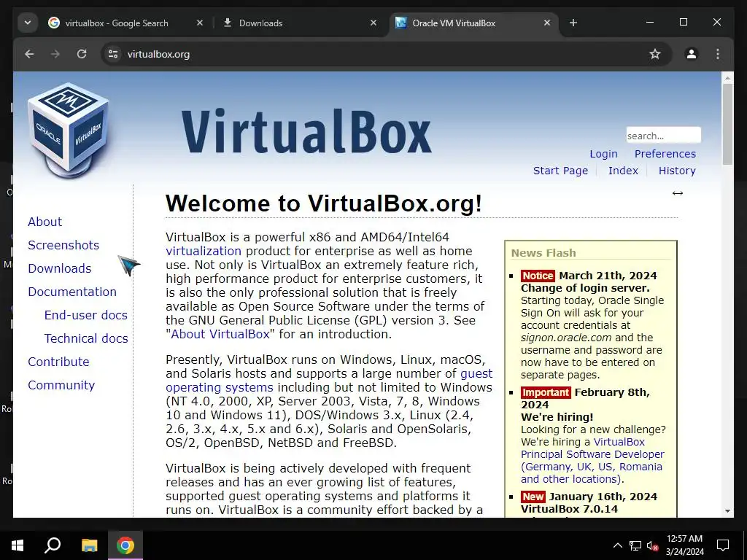Open Downloads in the sidebar
Viewport: 747px width, 560px height.
tap(60, 268)
